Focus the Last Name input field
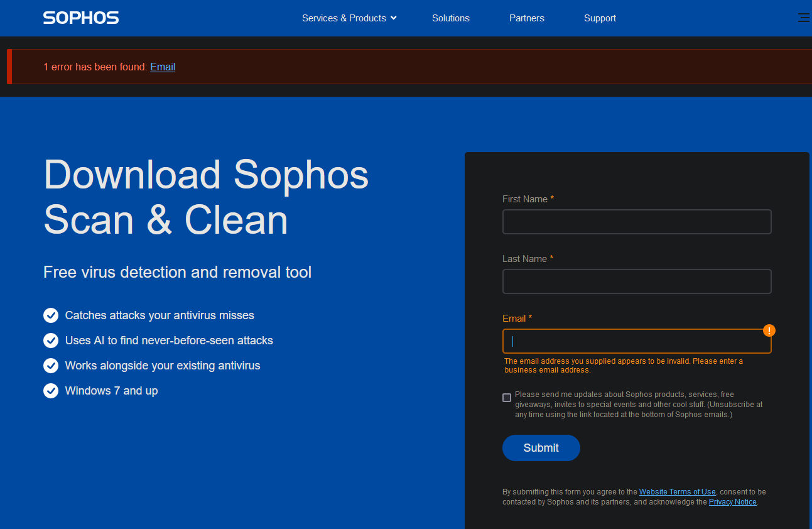Viewport: 812px width, 529px height. coord(637,281)
